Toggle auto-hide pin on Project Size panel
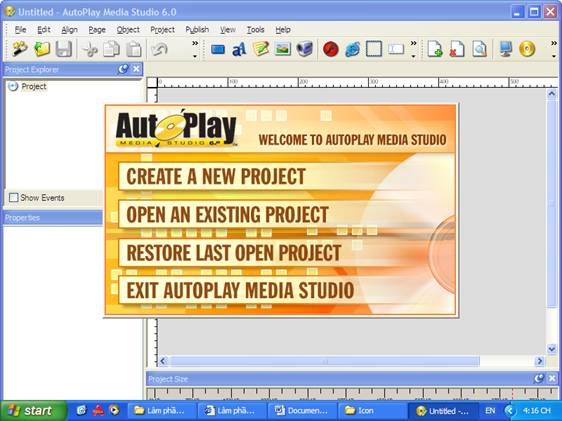Screen dimensions: 562x421 click(539, 378)
